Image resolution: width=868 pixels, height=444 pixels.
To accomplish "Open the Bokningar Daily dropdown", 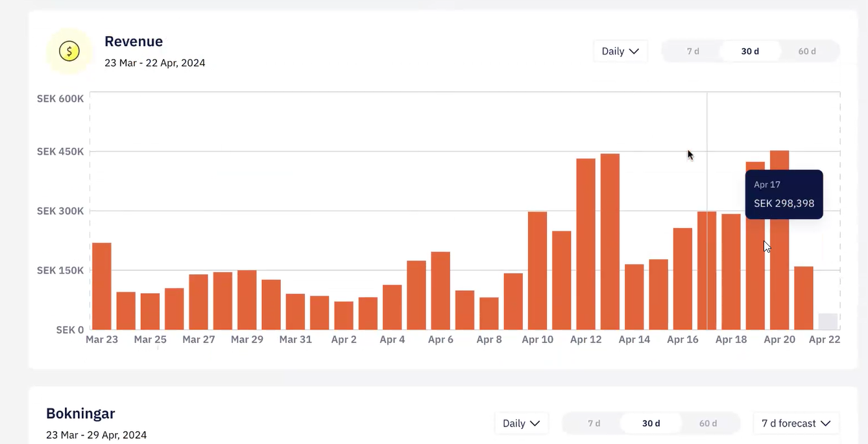I will coord(522,423).
